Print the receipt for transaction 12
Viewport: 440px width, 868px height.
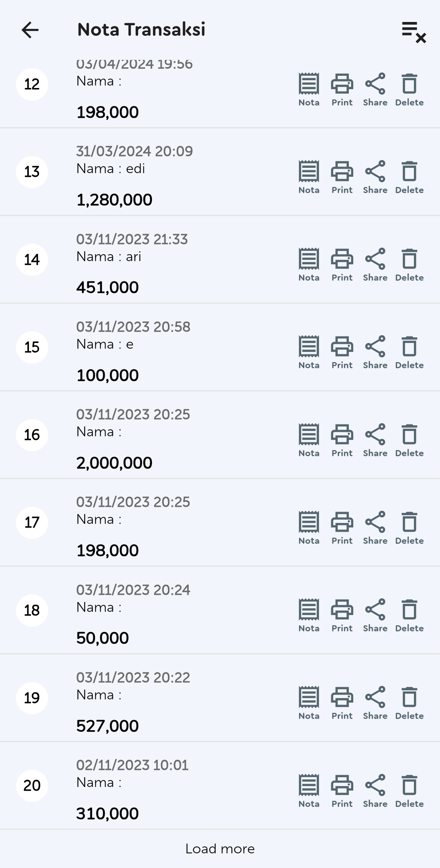click(x=342, y=89)
